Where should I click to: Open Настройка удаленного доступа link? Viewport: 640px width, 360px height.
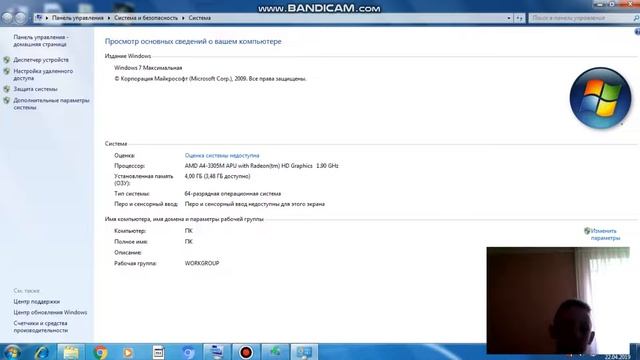click(43, 74)
